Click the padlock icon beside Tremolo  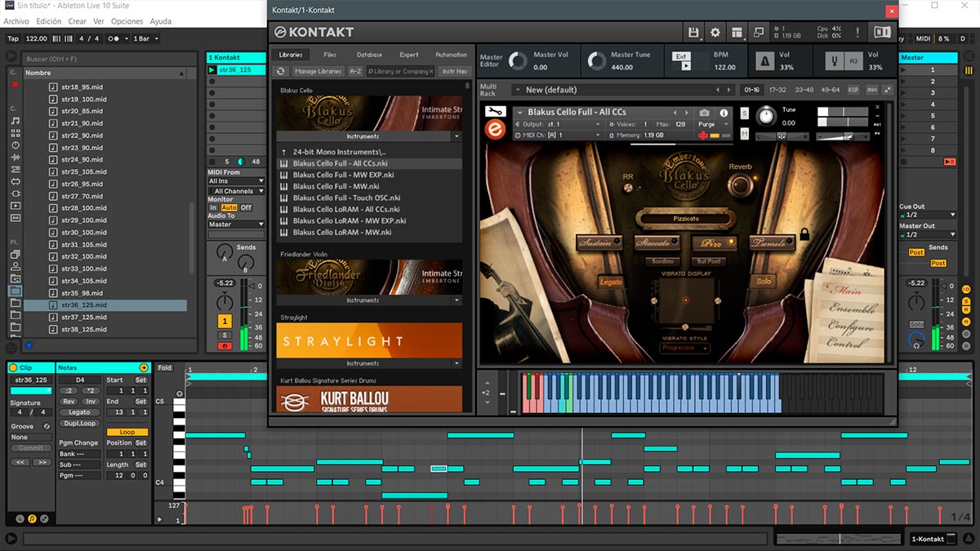tap(804, 235)
